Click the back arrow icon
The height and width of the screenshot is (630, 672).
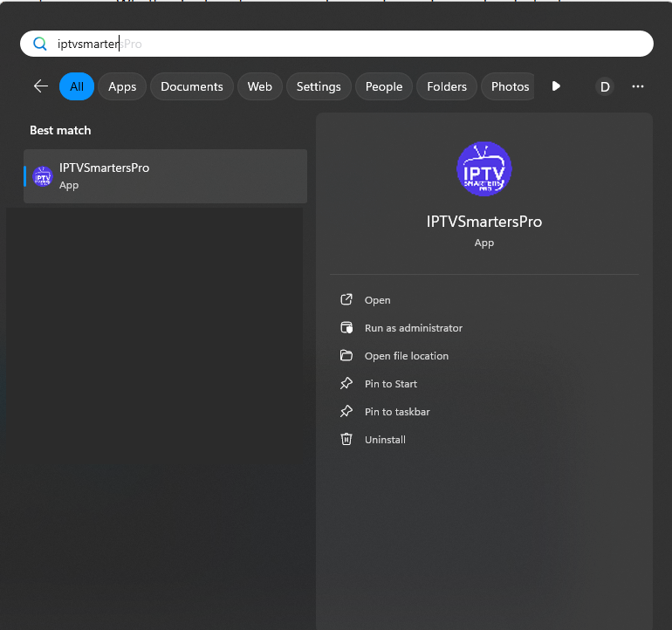point(40,86)
